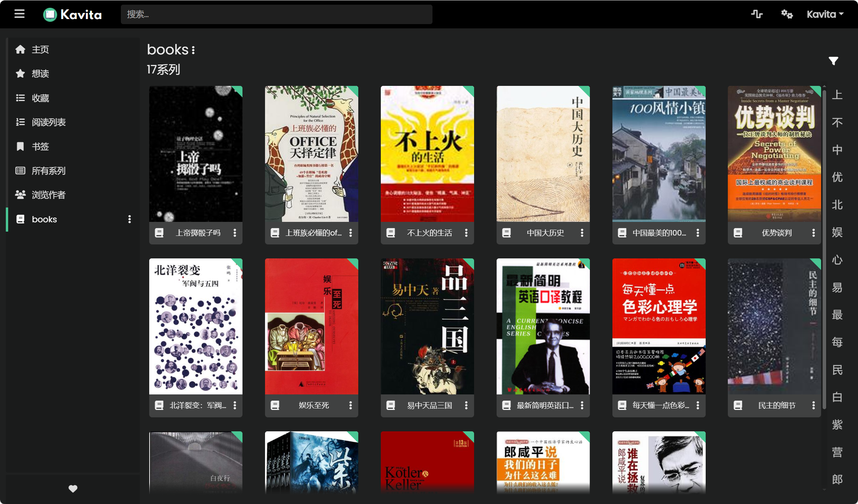Open 易中天品三国 card three-dot menu
The width and height of the screenshot is (858, 504).
pos(466,405)
